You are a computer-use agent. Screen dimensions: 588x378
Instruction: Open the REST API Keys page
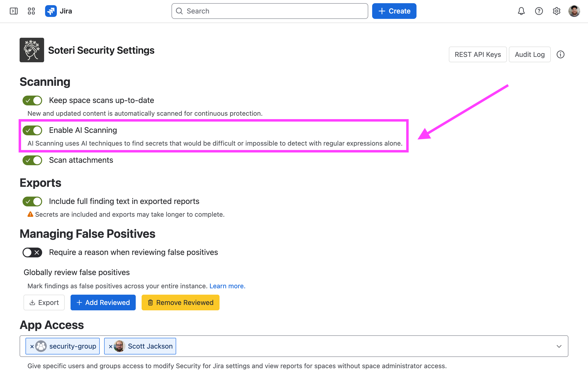coord(477,54)
